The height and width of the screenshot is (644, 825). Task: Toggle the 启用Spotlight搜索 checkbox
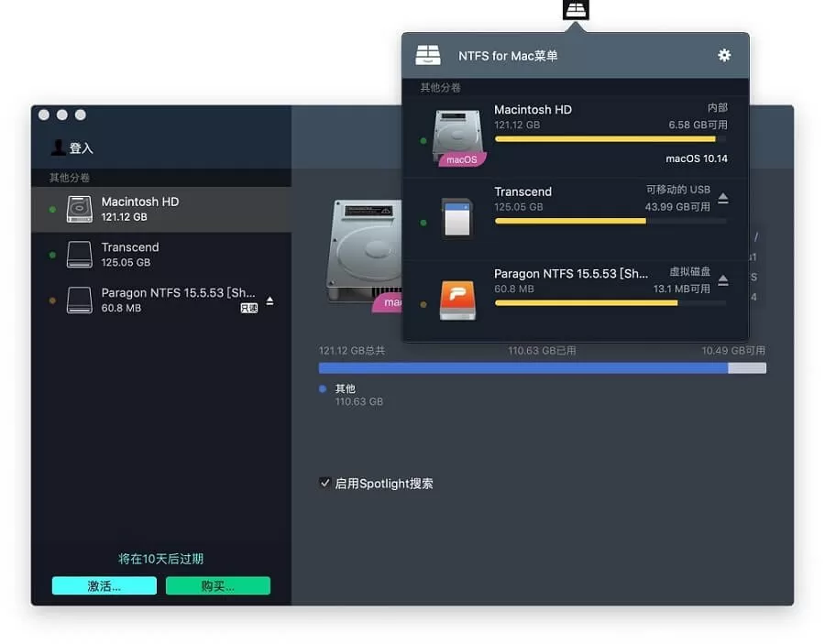tap(324, 483)
